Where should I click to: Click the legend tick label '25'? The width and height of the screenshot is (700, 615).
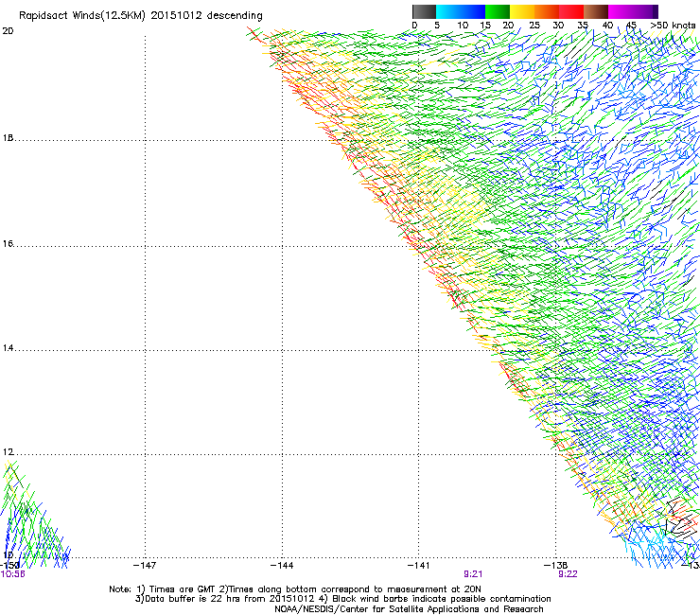coord(534,25)
